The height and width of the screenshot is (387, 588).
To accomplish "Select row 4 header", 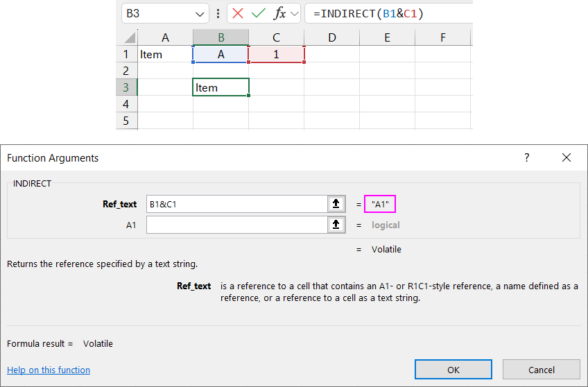I will [126, 104].
